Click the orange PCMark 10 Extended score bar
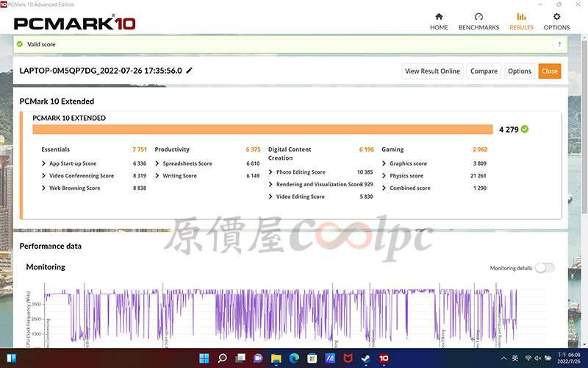Viewport: 588px width, 368px height. (262, 130)
